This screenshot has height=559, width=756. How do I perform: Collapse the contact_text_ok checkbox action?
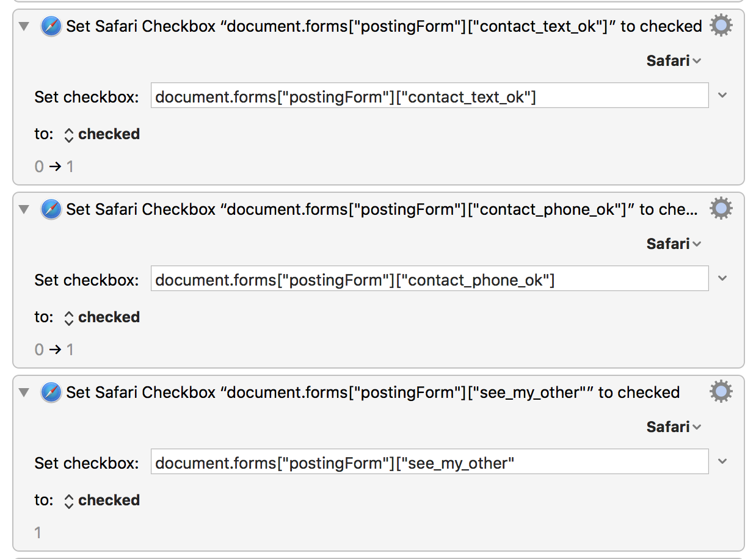[24, 26]
